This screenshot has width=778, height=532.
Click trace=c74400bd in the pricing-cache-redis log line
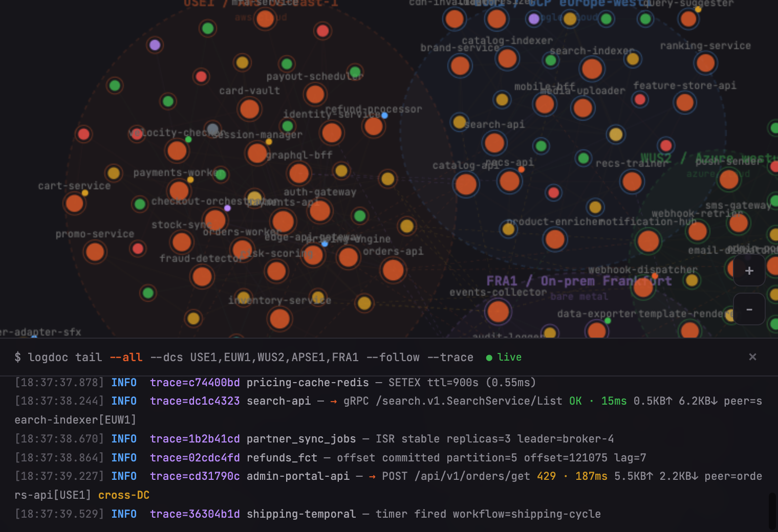[x=195, y=383]
